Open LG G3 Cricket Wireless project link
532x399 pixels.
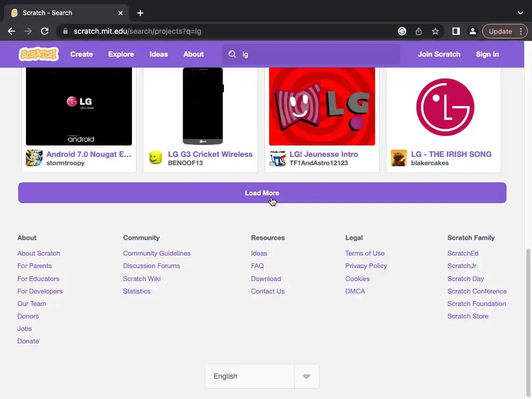coord(210,154)
